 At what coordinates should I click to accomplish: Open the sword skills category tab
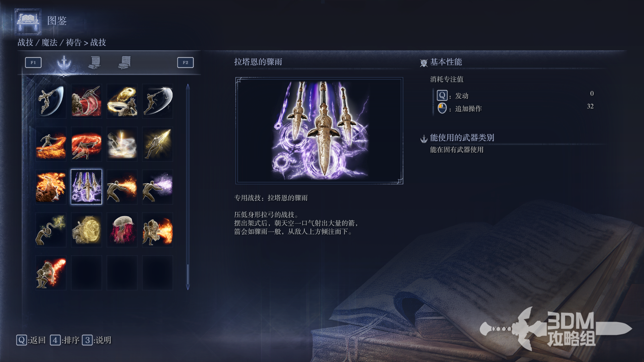tap(64, 63)
